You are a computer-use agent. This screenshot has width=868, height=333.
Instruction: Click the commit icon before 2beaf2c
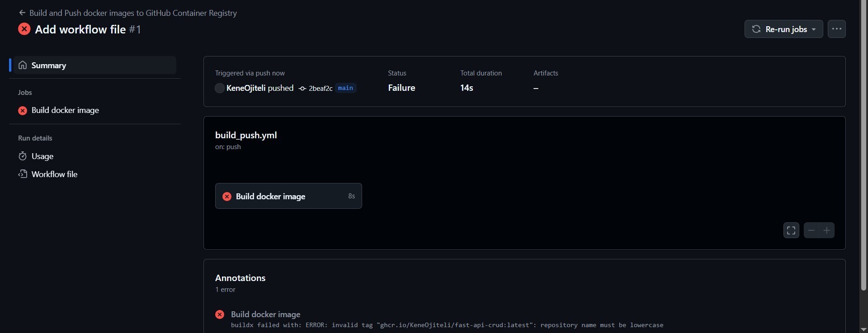tap(302, 89)
